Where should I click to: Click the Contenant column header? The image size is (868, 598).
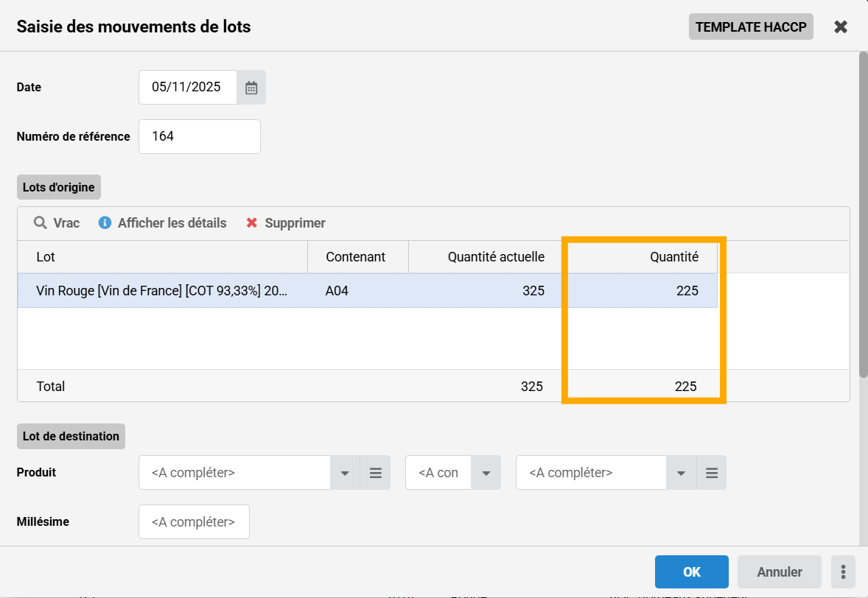point(356,257)
